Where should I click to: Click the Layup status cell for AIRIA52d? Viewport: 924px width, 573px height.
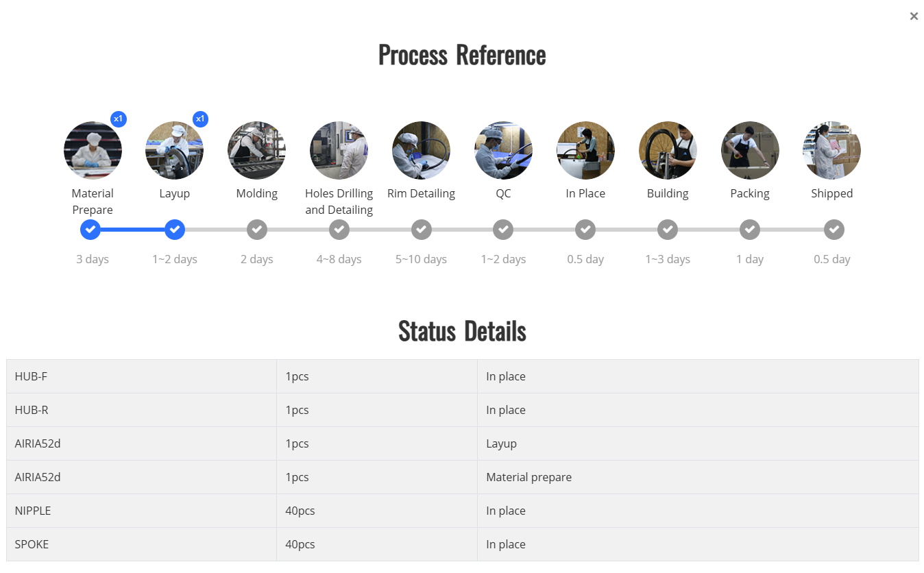coord(501,443)
